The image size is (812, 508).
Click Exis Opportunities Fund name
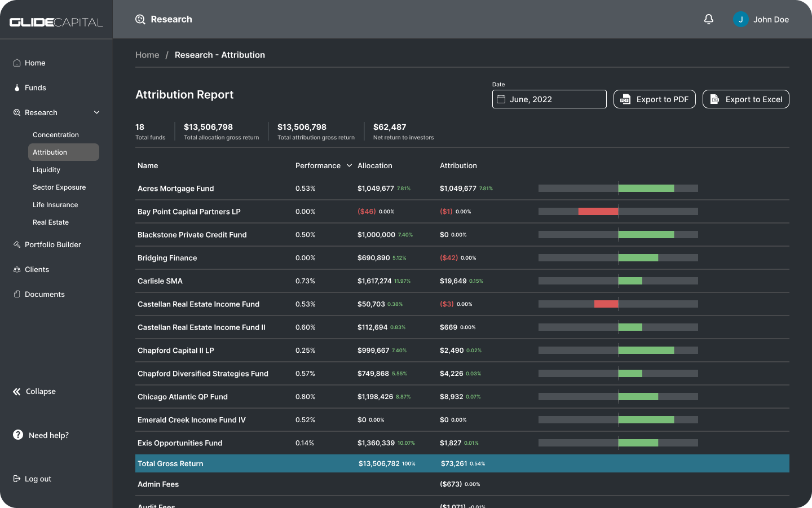pos(180,443)
